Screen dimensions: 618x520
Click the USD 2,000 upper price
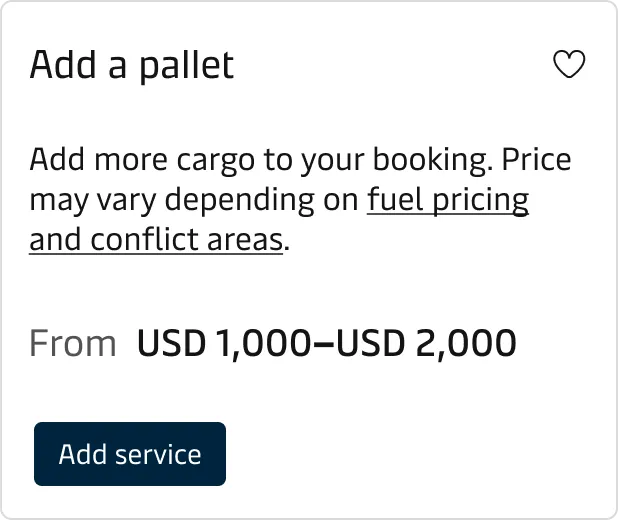click(x=426, y=344)
